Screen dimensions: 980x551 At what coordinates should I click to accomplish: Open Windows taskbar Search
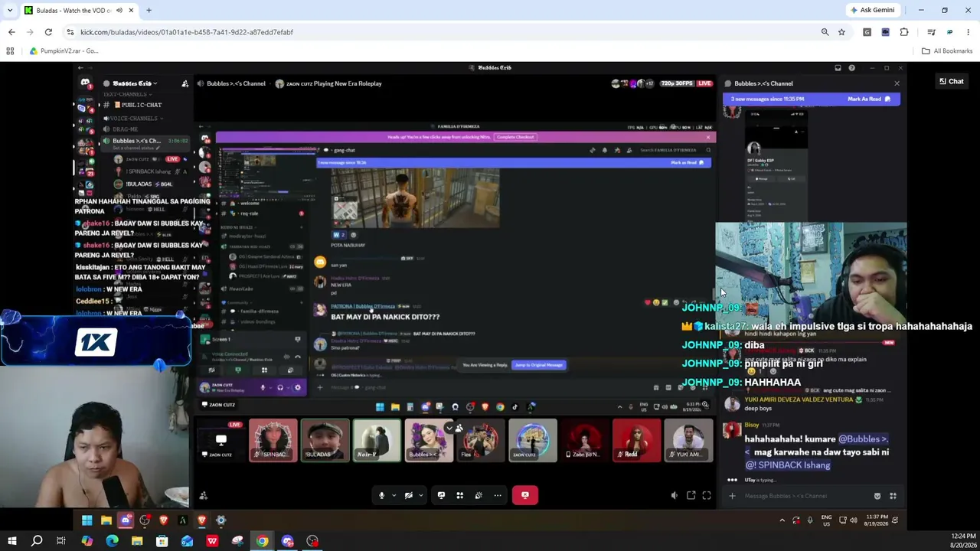tap(36, 541)
